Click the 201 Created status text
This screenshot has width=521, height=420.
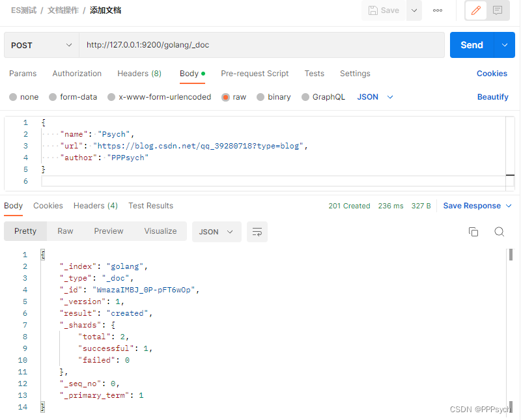pos(349,206)
